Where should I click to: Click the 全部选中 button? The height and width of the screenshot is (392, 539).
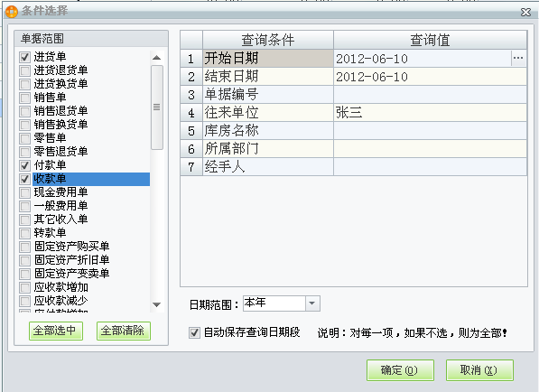point(56,331)
